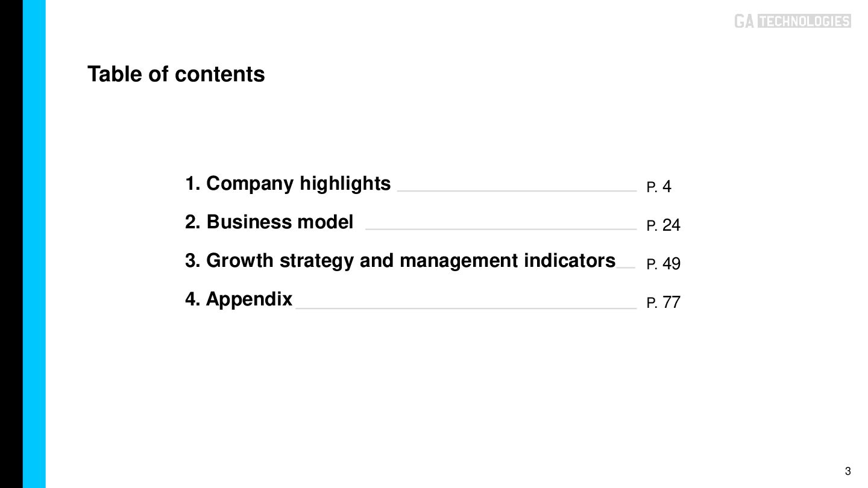The width and height of the screenshot is (868, 488).
Task: Click the slide number 3
Action: pyautogui.click(x=848, y=471)
